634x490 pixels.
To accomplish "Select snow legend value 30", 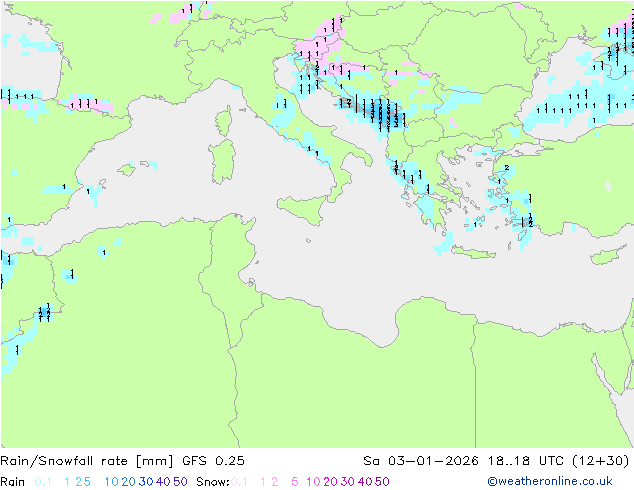I will [348, 482].
